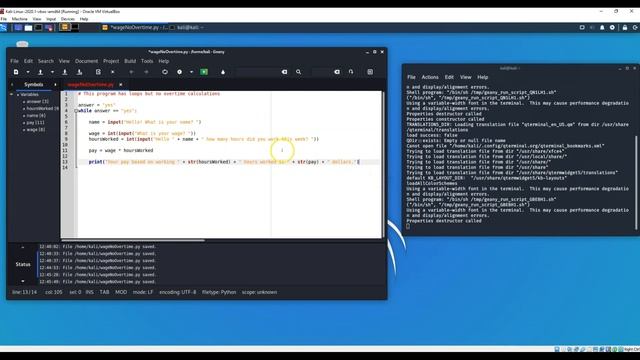Click the Find magnifier icon

(x=298, y=72)
